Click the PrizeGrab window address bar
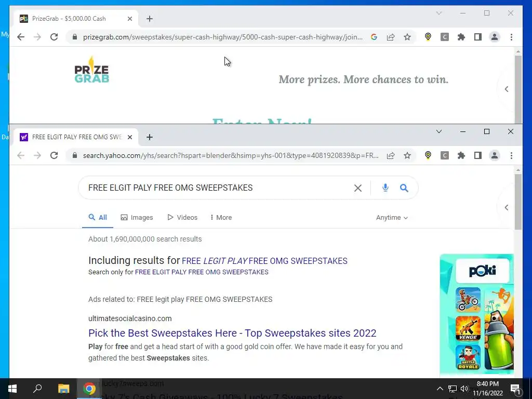This screenshot has width=532, height=399. (x=222, y=37)
